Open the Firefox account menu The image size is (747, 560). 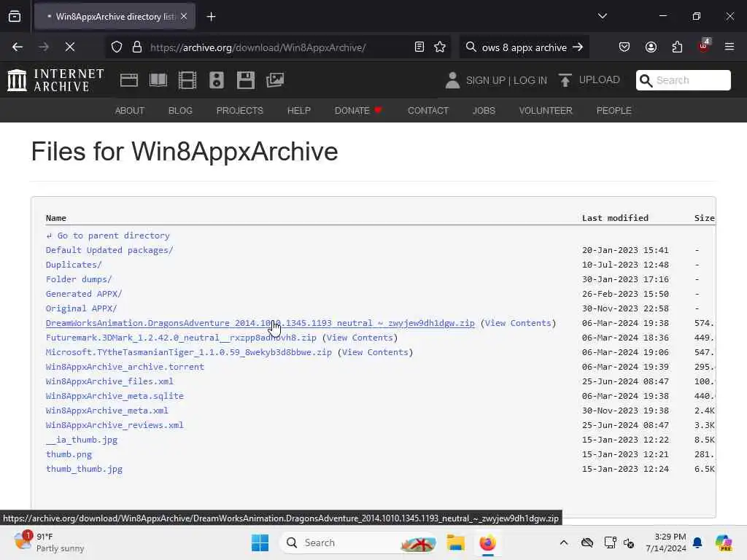pyautogui.click(x=651, y=47)
